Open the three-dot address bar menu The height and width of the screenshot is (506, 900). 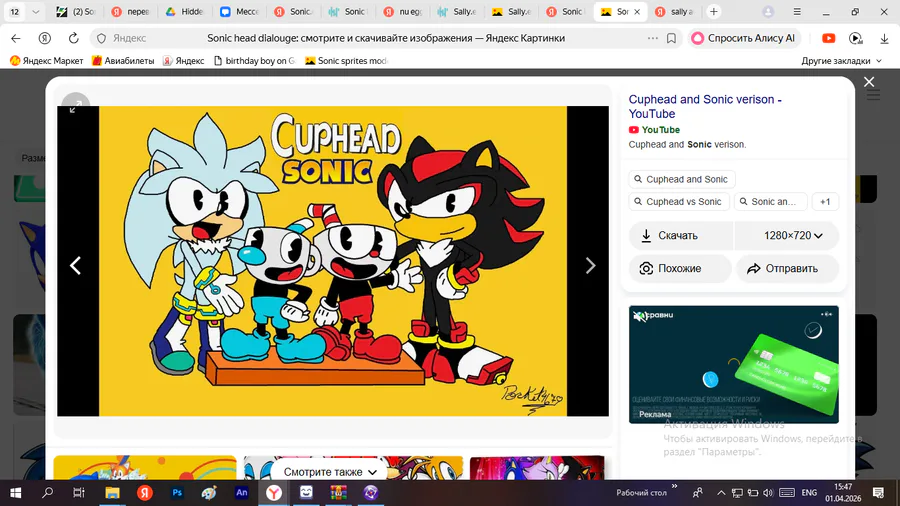[653, 38]
